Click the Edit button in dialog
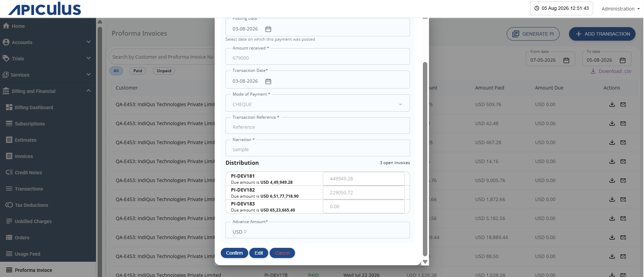 (x=259, y=253)
